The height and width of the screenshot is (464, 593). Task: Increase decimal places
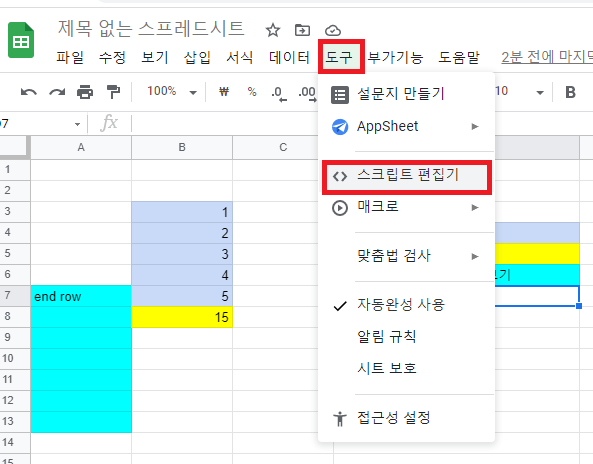[307, 94]
